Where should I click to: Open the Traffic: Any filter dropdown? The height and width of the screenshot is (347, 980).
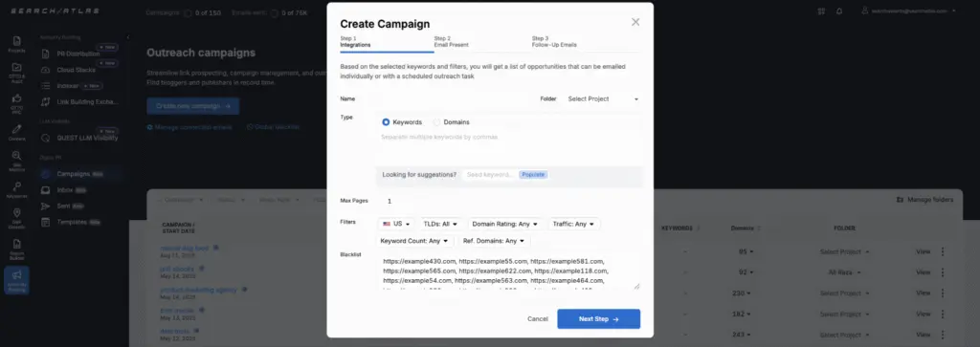pos(574,224)
